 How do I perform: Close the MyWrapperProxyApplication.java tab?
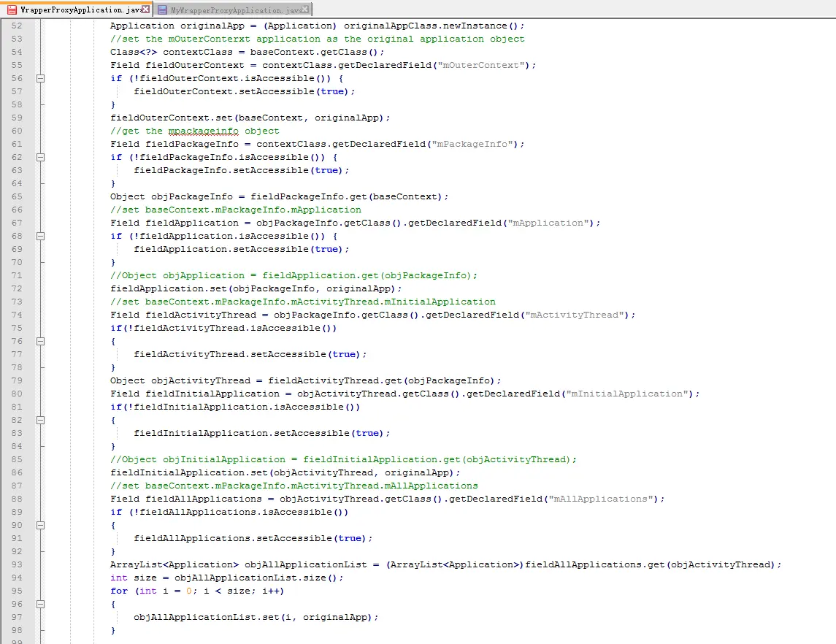tap(304, 9)
